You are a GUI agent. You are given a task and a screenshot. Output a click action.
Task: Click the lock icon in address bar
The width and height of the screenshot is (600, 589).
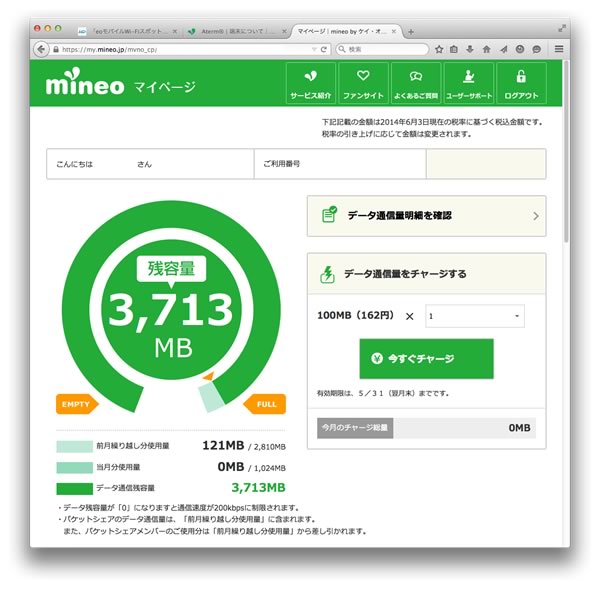click(56, 49)
